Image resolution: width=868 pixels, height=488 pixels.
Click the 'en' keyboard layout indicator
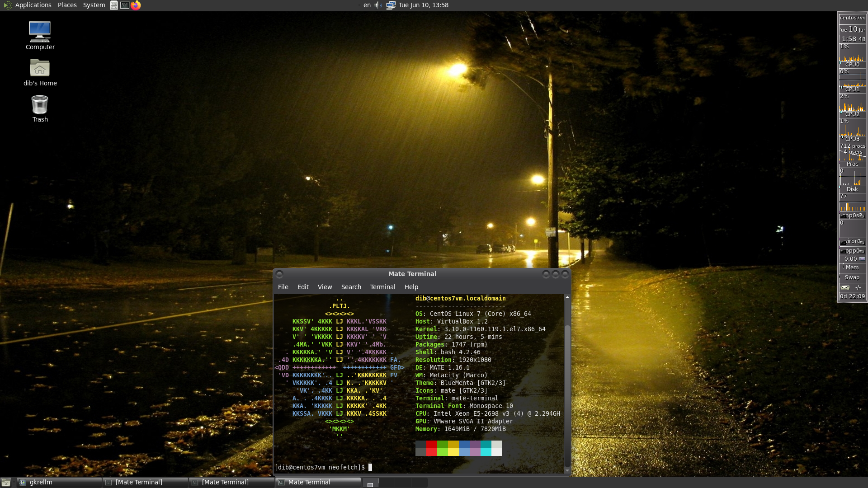(x=367, y=5)
